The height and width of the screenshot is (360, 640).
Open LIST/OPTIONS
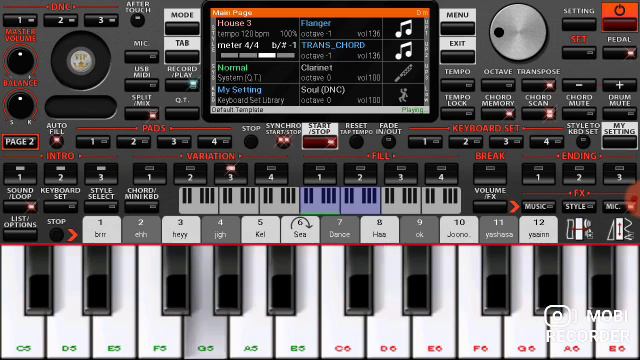(x=20, y=235)
